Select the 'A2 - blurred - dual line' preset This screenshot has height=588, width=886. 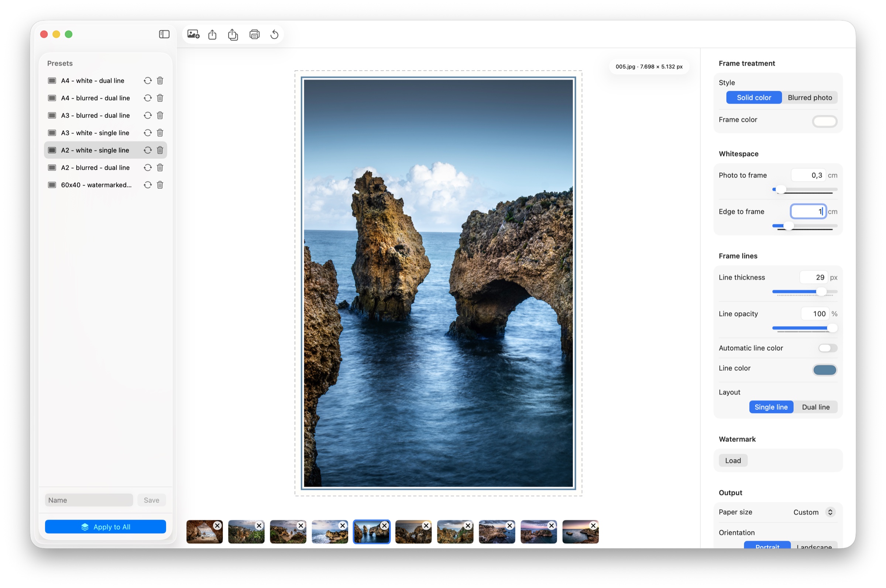point(105,167)
